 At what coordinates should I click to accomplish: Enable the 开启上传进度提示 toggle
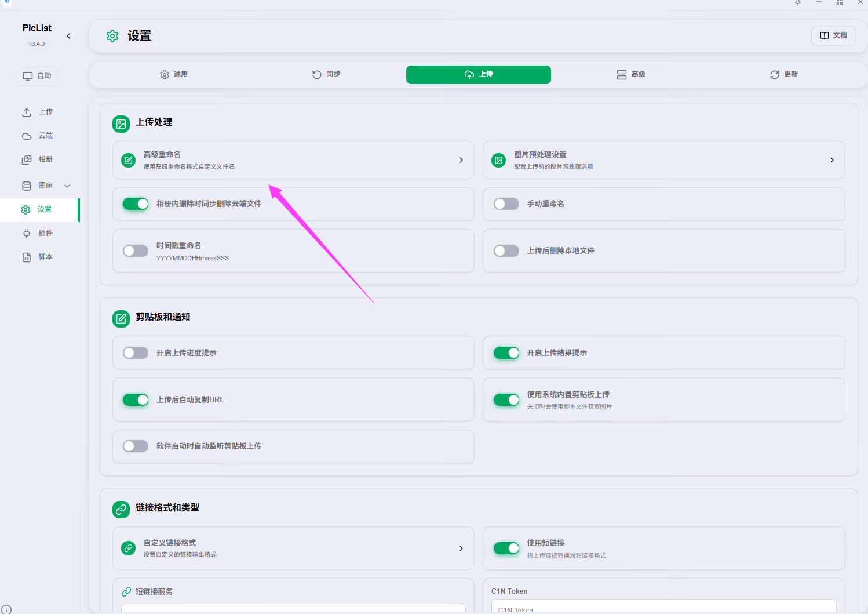coord(136,353)
